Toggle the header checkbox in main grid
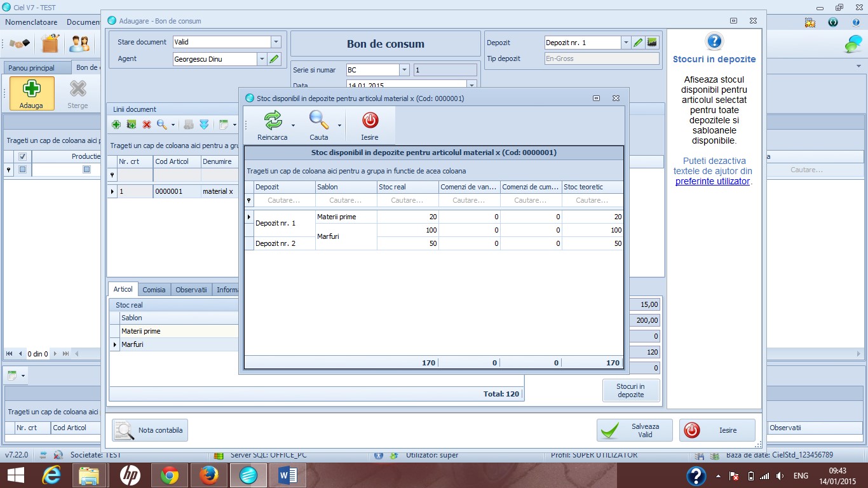This screenshot has height=488, width=868. tap(22, 156)
